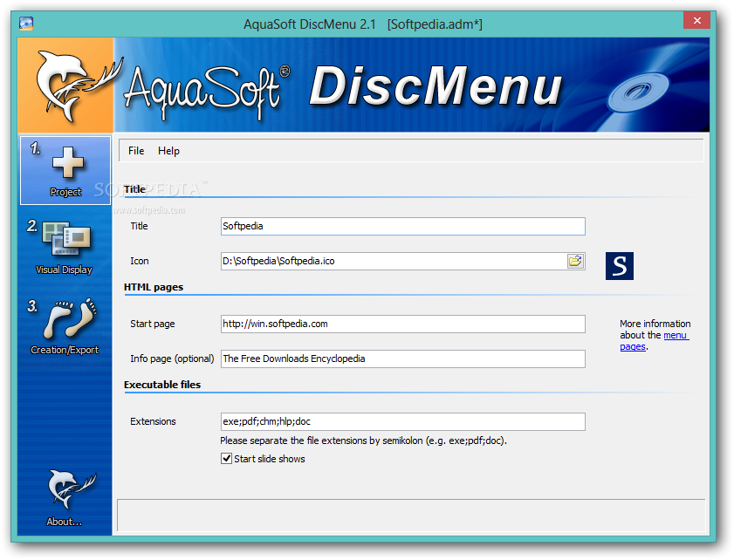
Task: Open the Help menu
Action: click(168, 151)
